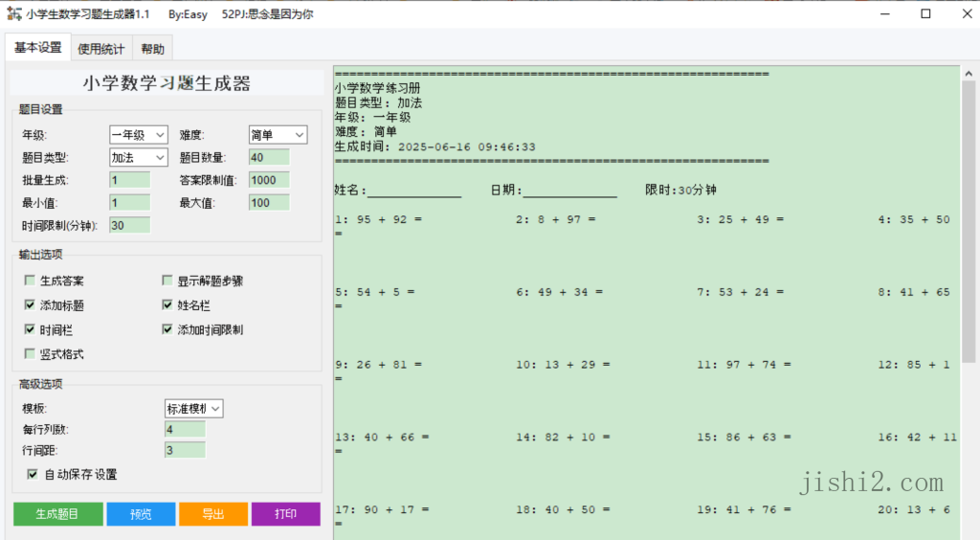The width and height of the screenshot is (980, 540).
Task: Expand the 模板 template dropdown
Action: (193, 409)
